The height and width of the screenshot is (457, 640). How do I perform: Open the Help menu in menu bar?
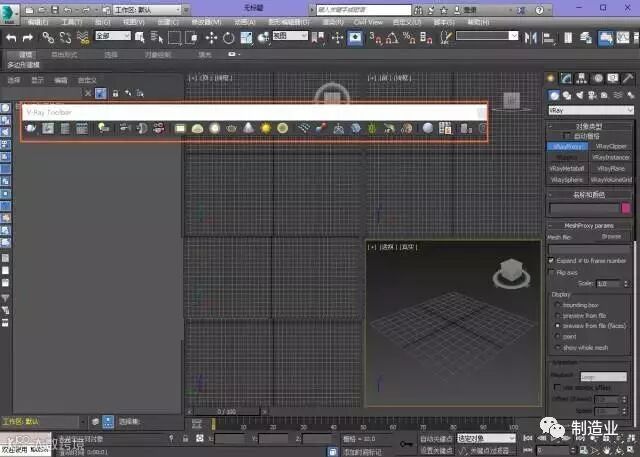click(x=478, y=22)
